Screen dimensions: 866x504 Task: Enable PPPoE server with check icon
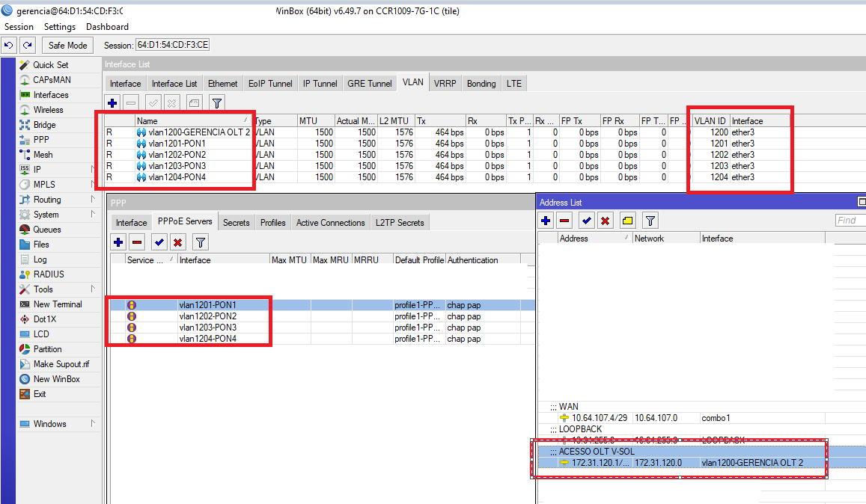pyautogui.click(x=159, y=242)
